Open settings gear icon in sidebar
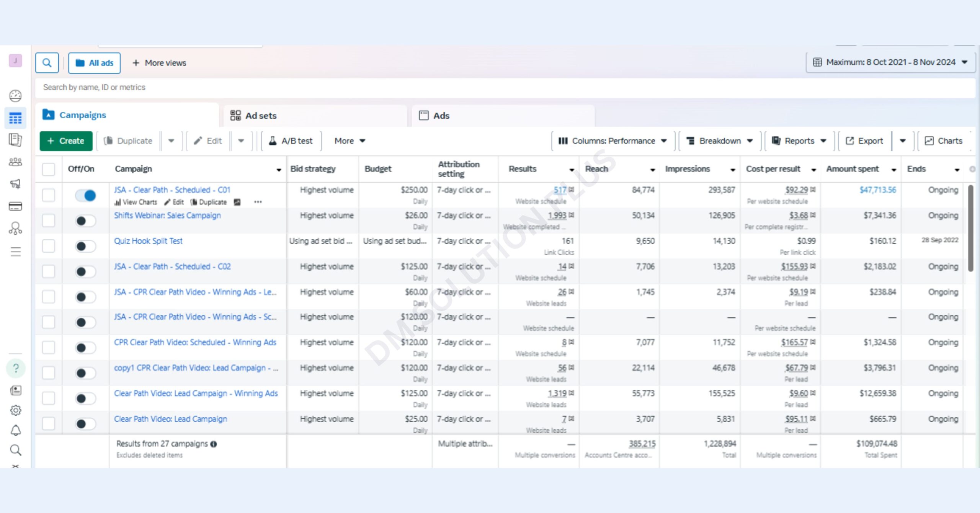 (x=15, y=410)
